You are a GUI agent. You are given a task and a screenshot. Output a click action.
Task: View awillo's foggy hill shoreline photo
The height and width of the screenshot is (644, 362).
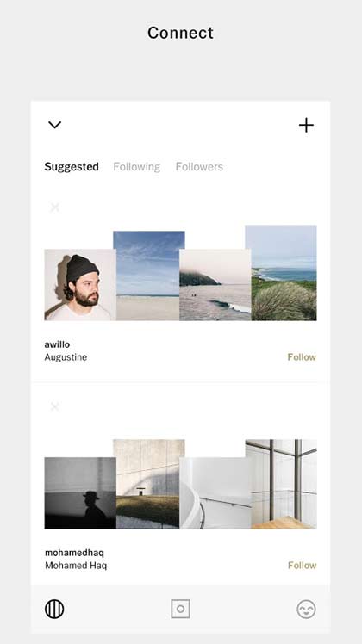(x=215, y=285)
